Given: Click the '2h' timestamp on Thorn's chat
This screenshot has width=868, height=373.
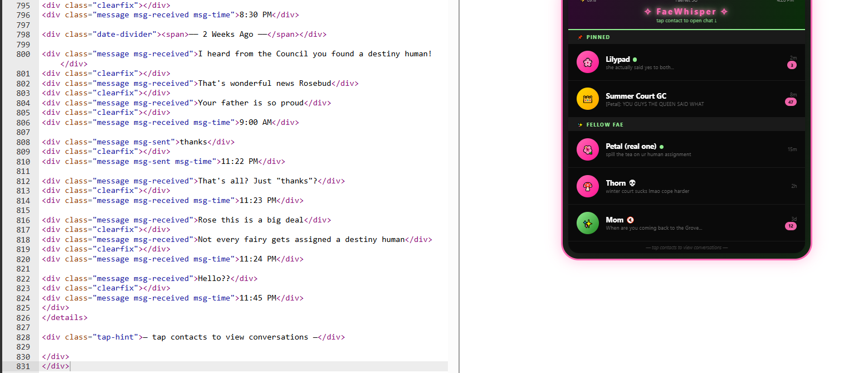Looking at the screenshot, I should tap(794, 186).
